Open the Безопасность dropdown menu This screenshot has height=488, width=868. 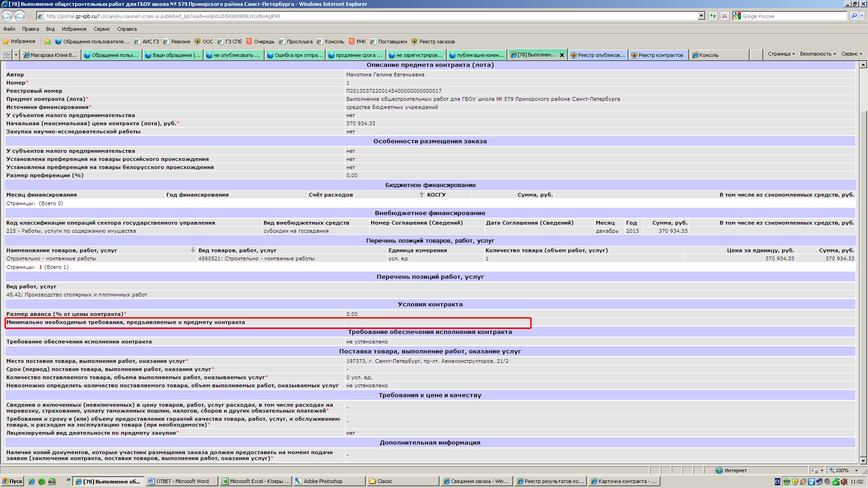tap(817, 54)
